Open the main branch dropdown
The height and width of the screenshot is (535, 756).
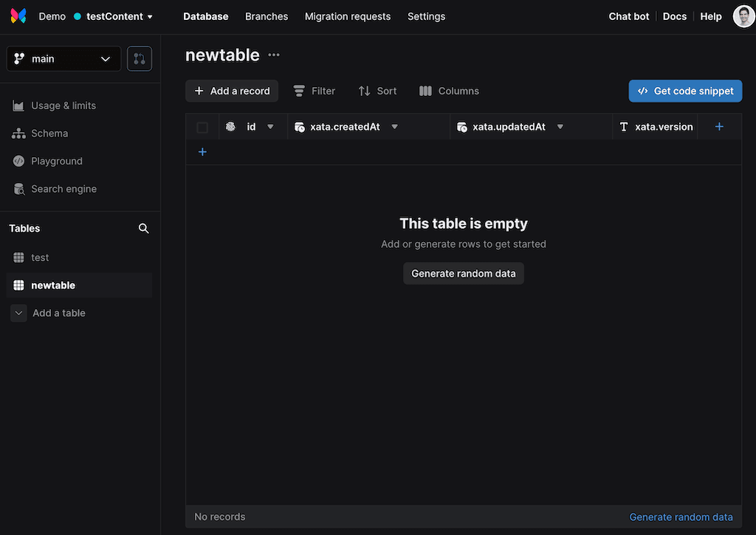tap(63, 59)
